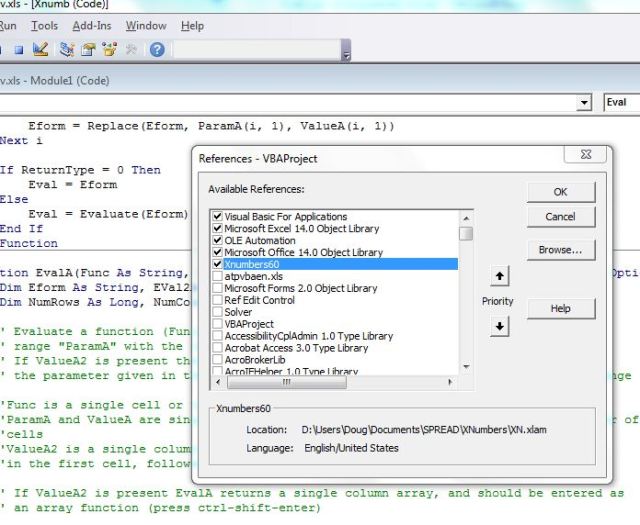Viewport: 640px width, 525px height.
Task: Click the Browse... button
Action: pos(561,250)
